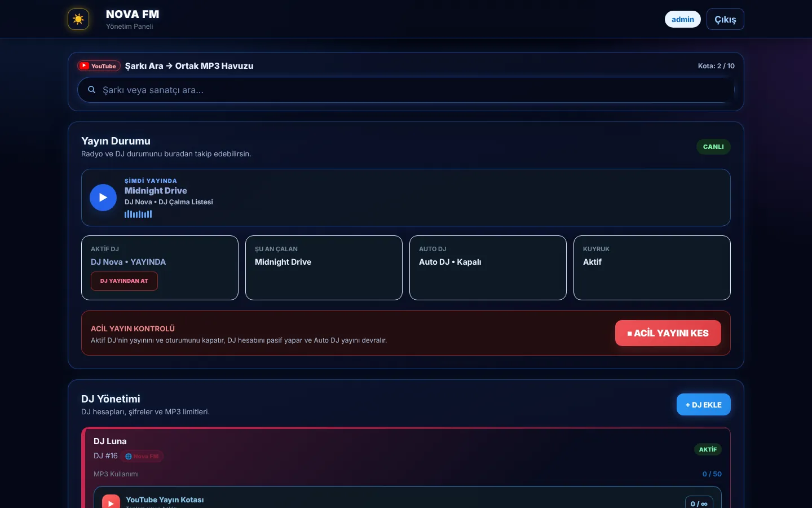Click the Nova FM globe badge next to DJ #16
Screen dimensions: 812x508
pyautogui.click(x=142, y=456)
